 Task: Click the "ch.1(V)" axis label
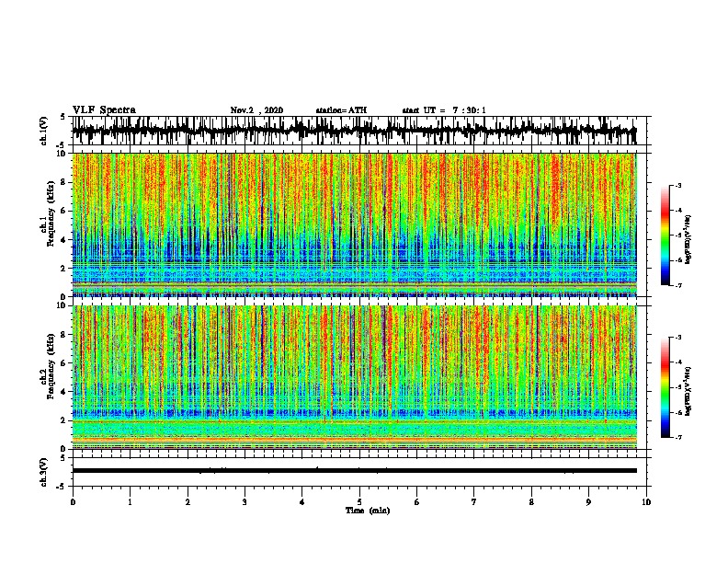point(44,131)
